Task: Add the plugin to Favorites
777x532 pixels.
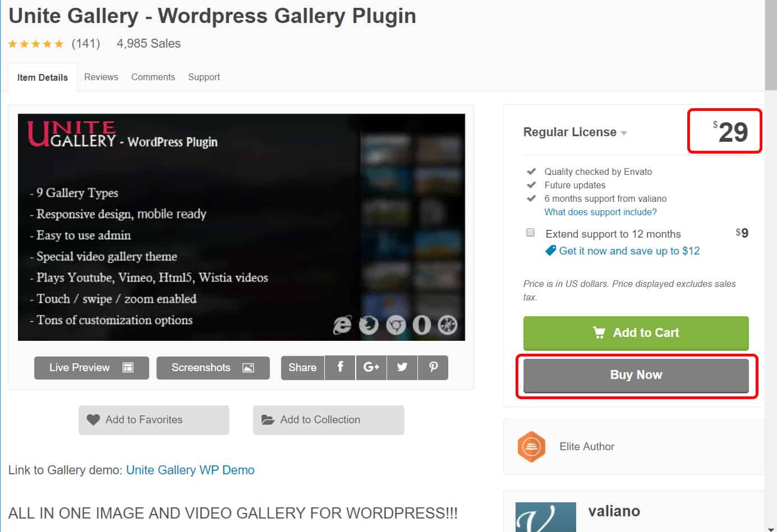Action: pos(154,420)
